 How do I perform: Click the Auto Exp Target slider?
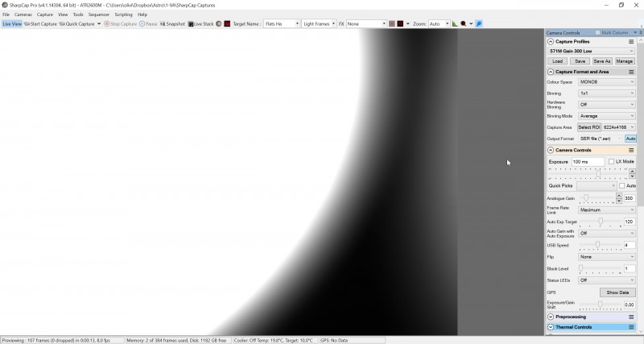coord(600,222)
